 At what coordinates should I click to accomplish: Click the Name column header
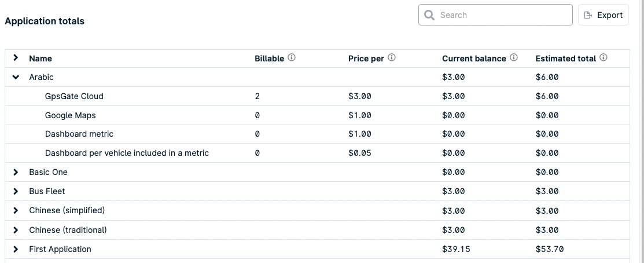tap(41, 59)
